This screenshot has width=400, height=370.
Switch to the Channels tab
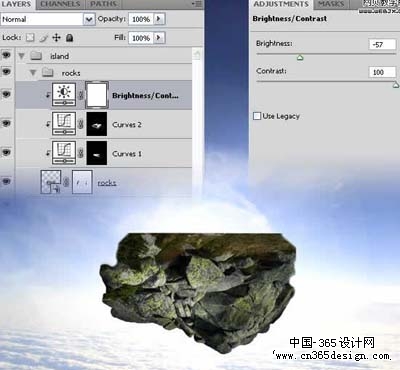pos(60,4)
